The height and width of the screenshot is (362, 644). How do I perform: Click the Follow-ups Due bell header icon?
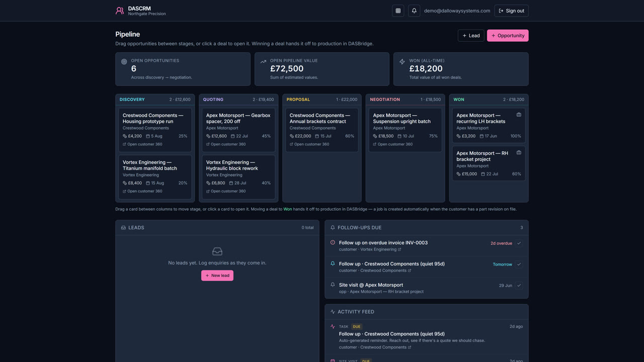[333, 228]
